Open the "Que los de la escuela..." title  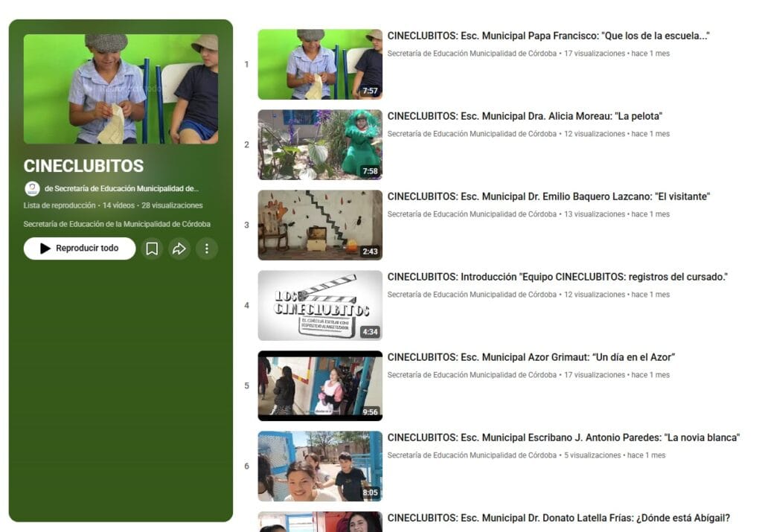click(x=548, y=36)
